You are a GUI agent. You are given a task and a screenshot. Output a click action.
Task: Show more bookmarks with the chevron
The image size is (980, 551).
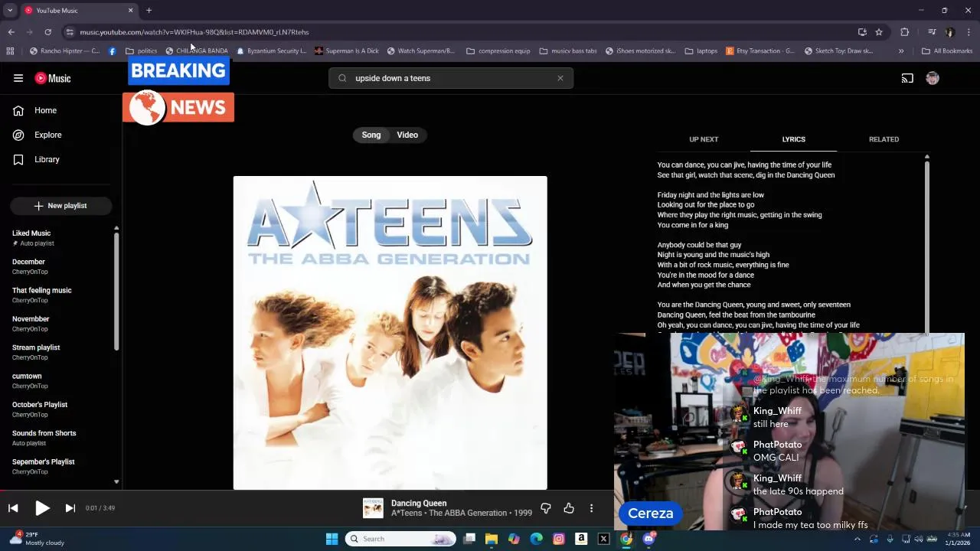(901, 51)
